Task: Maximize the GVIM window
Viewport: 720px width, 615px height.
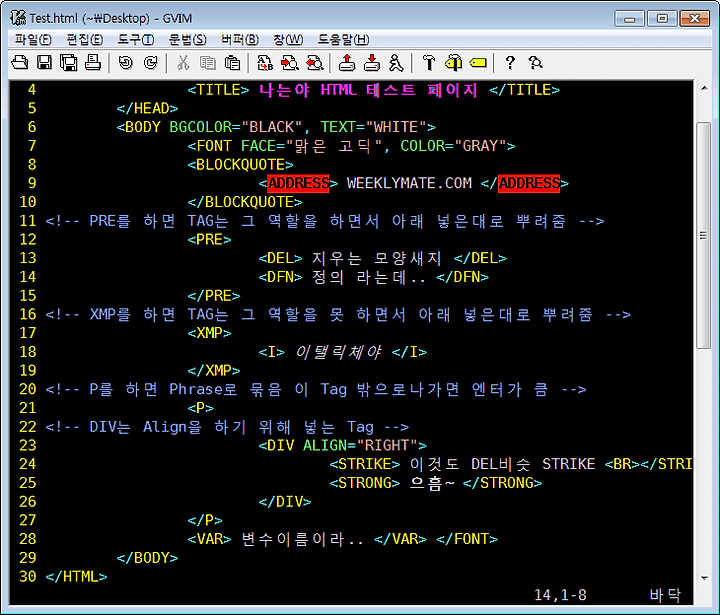Action: pos(662,19)
